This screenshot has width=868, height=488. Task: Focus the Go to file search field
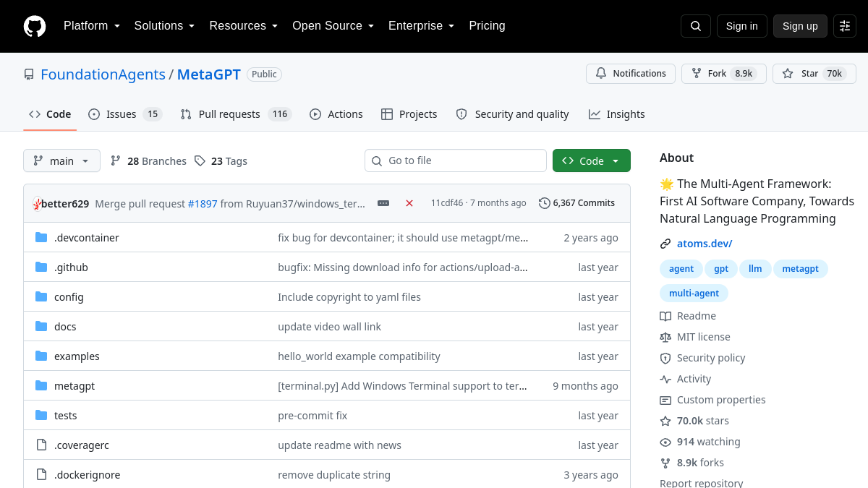(456, 160)
